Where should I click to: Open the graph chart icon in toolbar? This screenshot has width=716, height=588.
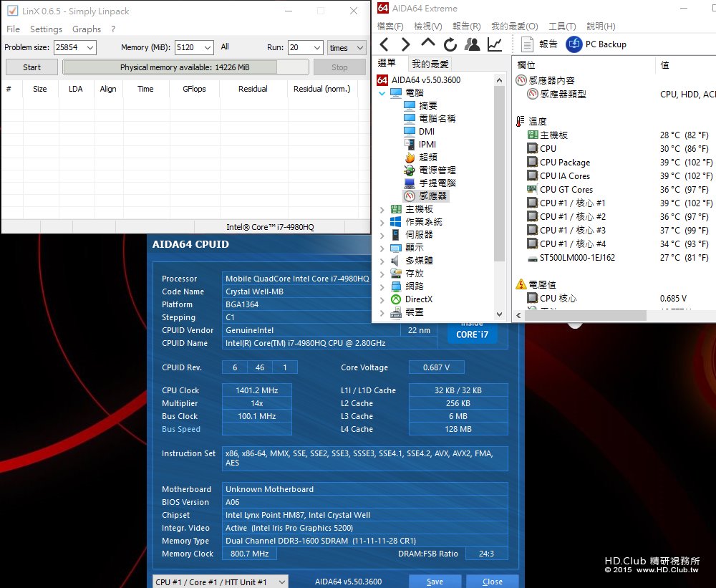click(x=494, y=44)
